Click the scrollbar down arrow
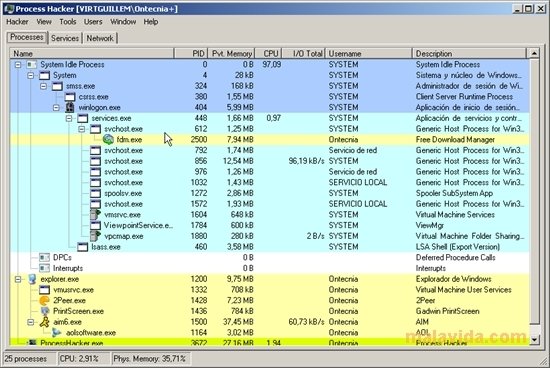 coord(534,340)
